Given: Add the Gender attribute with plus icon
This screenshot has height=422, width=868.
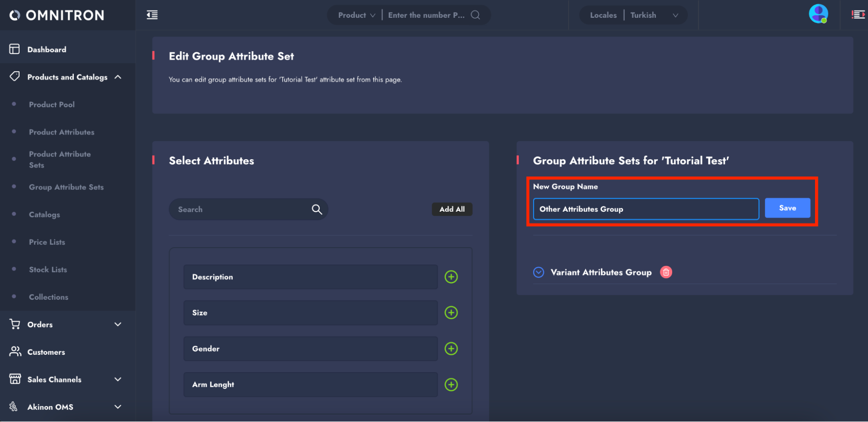Looking at the screenshot, I should point(451,349).
